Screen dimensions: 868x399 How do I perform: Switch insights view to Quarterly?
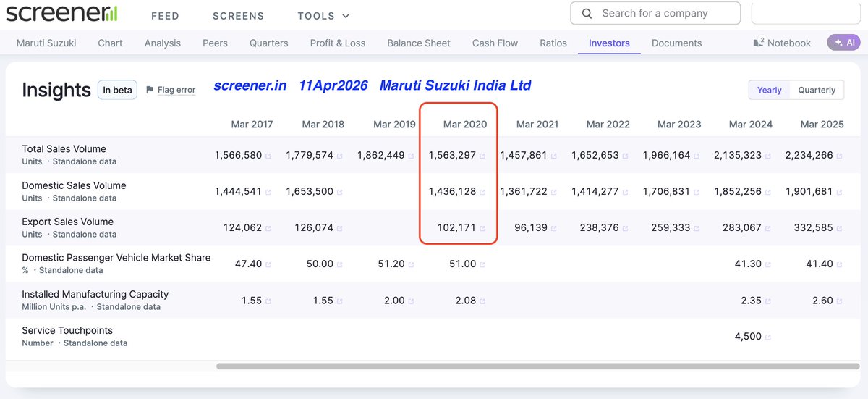pos(817,90)
